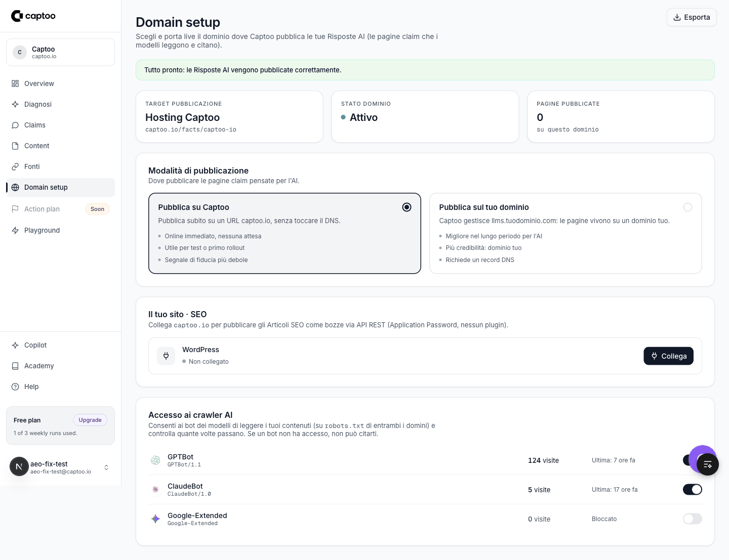729x560 pixels.
Task: Click the Esporta button
Action: [x=692, y=17]
